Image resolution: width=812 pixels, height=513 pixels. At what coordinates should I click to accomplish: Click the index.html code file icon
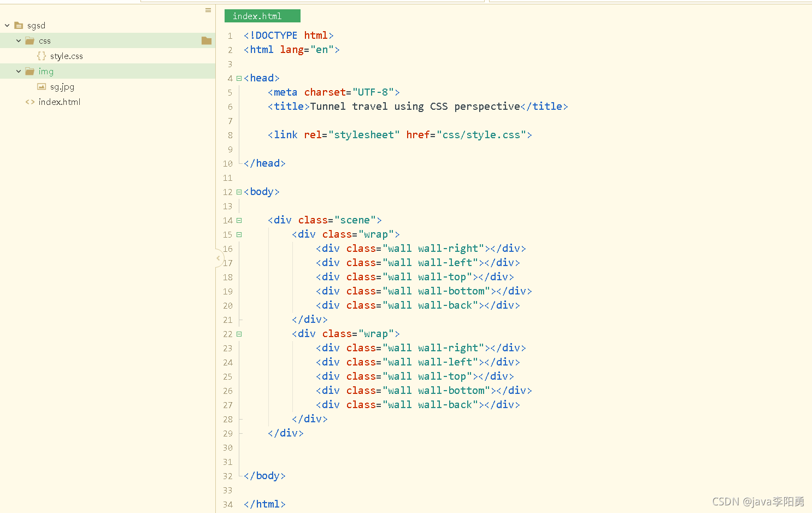(30, 102)
